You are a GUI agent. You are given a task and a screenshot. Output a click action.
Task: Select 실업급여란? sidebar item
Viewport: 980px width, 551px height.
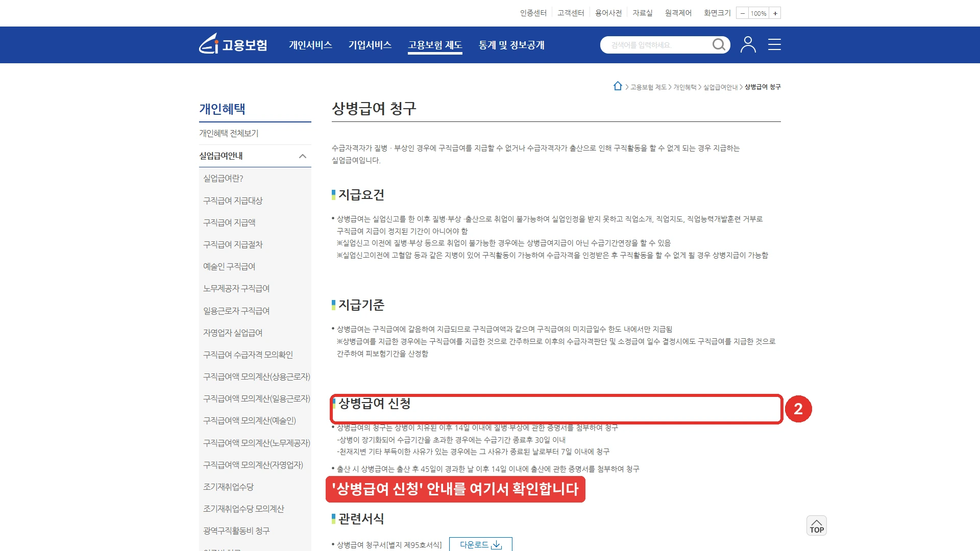coord(223,178)
